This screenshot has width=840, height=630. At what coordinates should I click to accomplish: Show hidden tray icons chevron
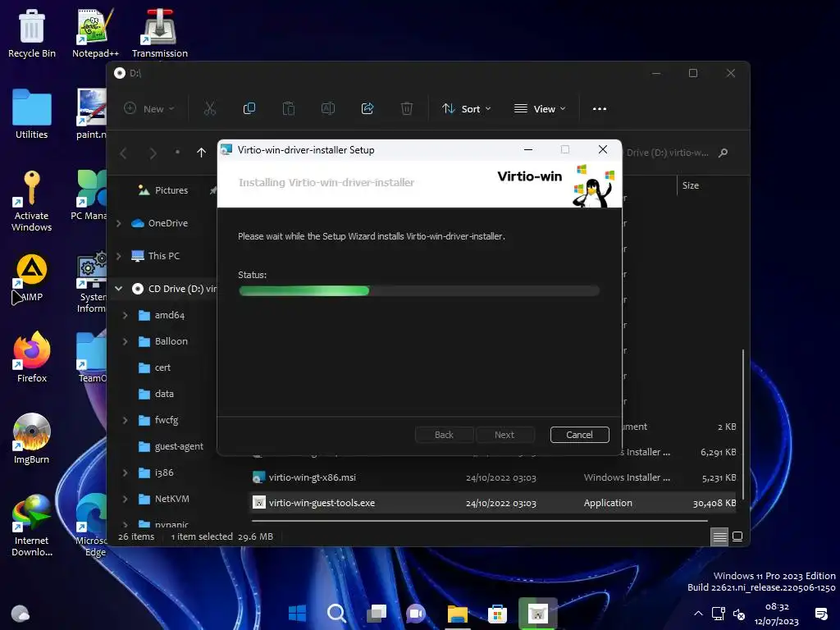(x=698, y=614)
